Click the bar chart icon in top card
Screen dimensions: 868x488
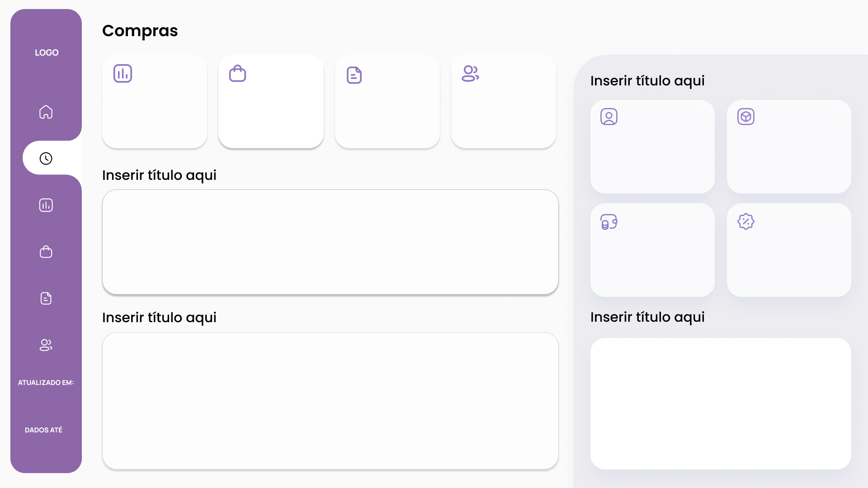tap(123, 74)
